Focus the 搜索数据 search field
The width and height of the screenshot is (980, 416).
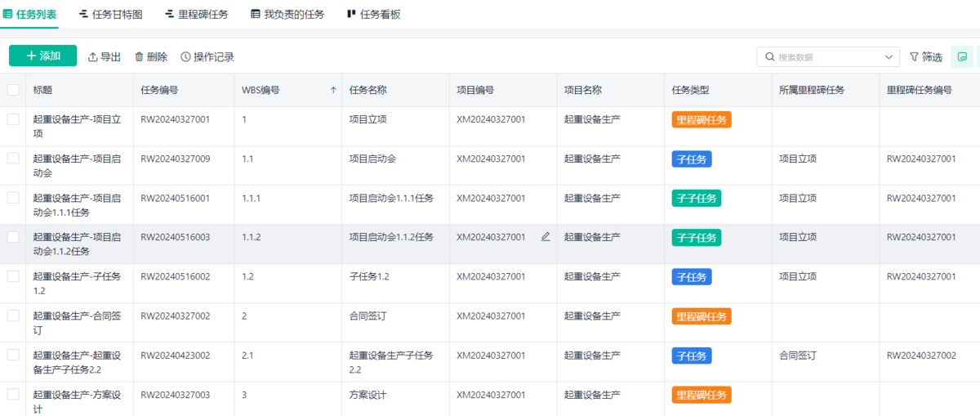tap(828, 57)
